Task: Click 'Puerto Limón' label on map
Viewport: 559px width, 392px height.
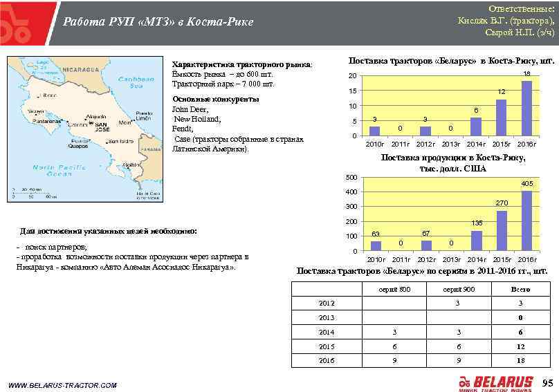Action: (x=144, y=116)
